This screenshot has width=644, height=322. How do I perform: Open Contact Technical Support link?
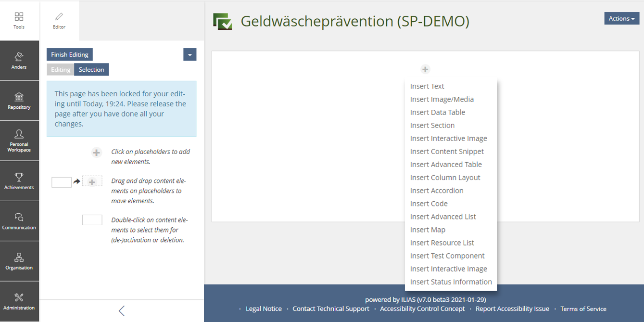[331, 309]
